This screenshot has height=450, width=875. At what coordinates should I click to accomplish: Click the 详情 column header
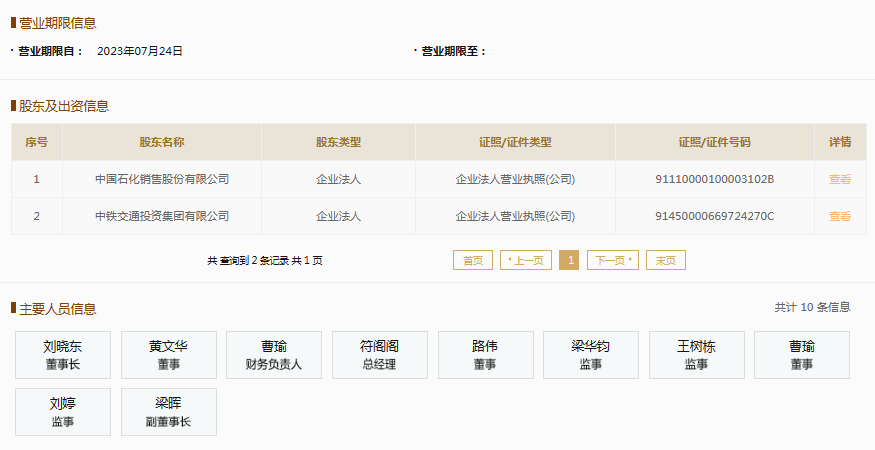(839, 142)
